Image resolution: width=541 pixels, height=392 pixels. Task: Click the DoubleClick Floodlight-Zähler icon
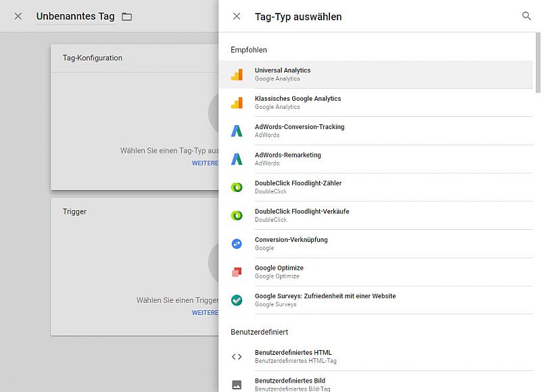pyautogui.click(x=237, y=188)
